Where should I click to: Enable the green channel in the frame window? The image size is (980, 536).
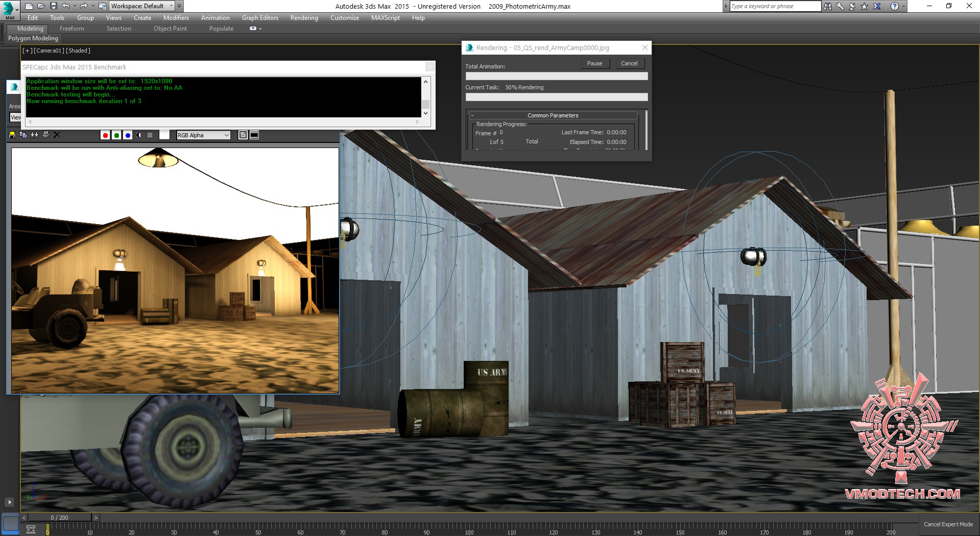[116, 135]
